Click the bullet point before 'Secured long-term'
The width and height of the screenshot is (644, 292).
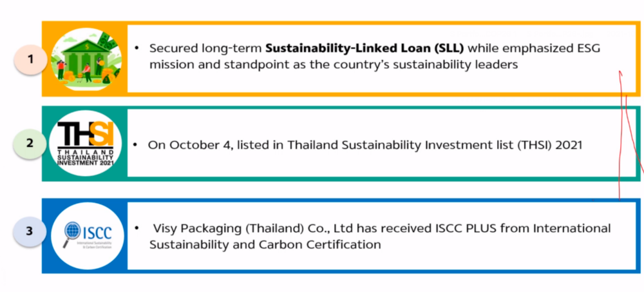click(137, 48)
